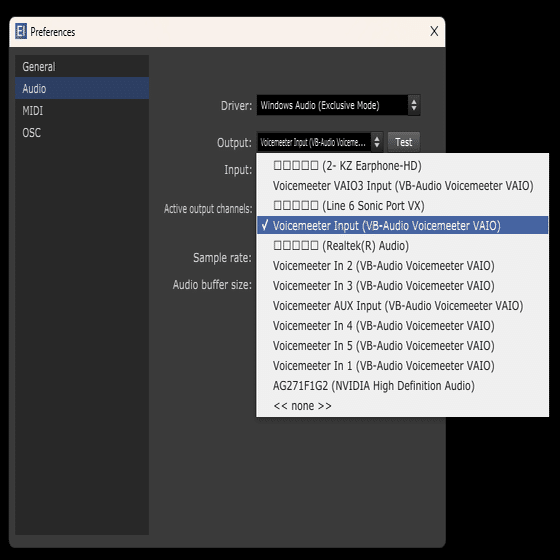
Task: Select Voicemeeter In 1 output
Action: [x=402, y=366]
